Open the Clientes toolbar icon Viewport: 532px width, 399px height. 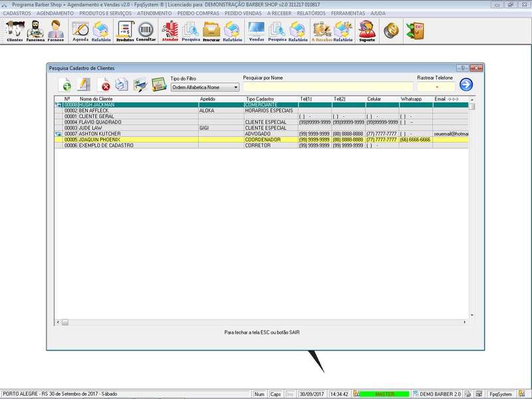(15, 31)
